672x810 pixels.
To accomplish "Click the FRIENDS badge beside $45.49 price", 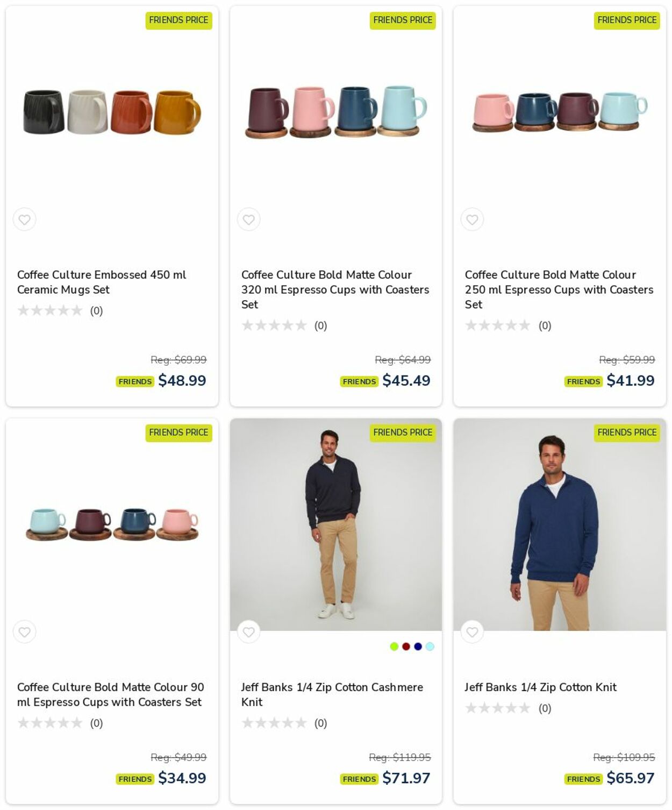I will click(x=359, y=381).
